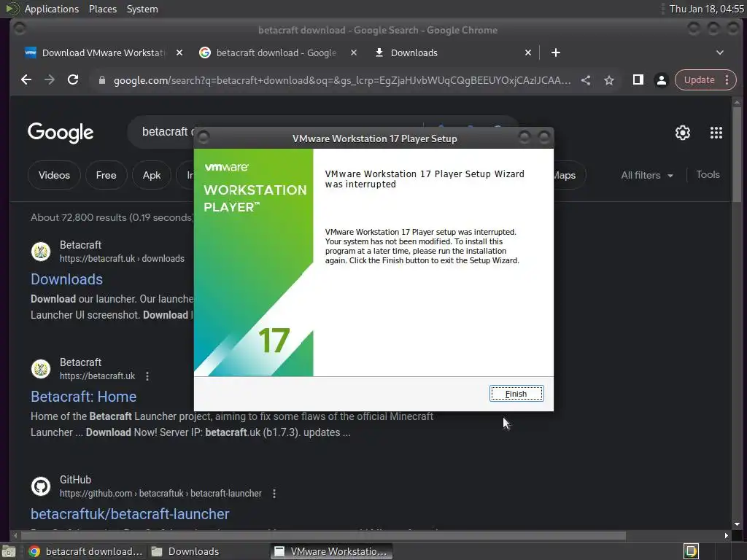Expand the All filters dropdown
The width and height of the screenshot is (747, 560).
pyautogui.click(x=647, y=175)
